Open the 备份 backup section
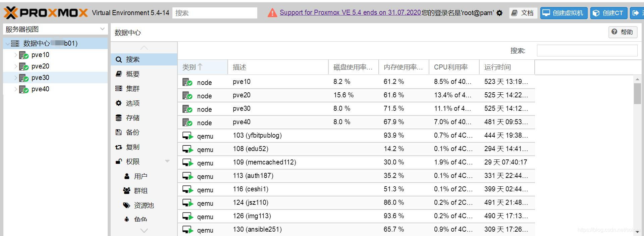644x236 pixels. 144,132
